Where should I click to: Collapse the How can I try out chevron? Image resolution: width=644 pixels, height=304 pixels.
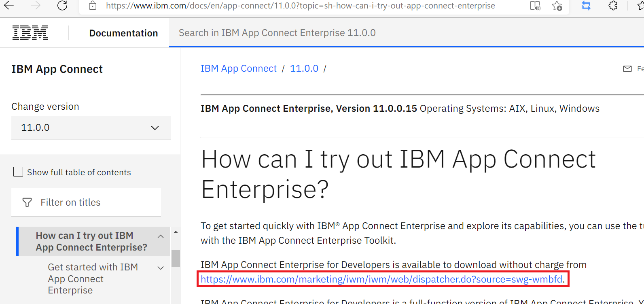tap(161, 236)
